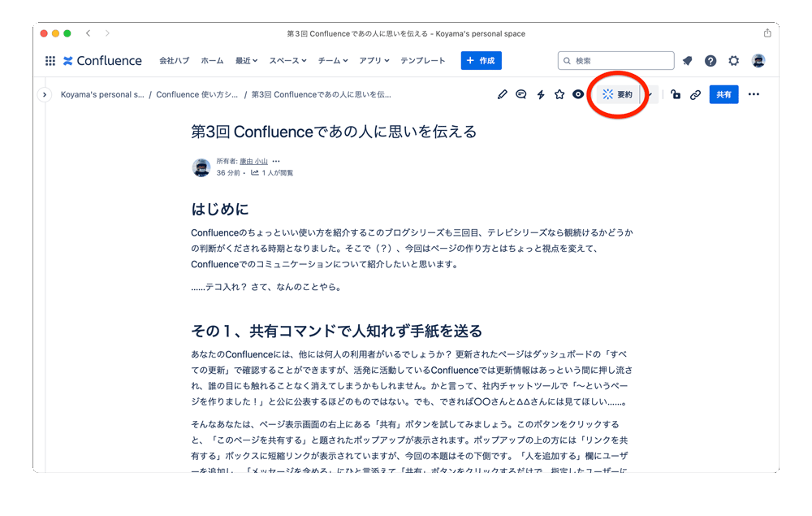Go to 会社ハブ
Image resolution: width=812 pixels, height=516 pixels.
(174, 61)
